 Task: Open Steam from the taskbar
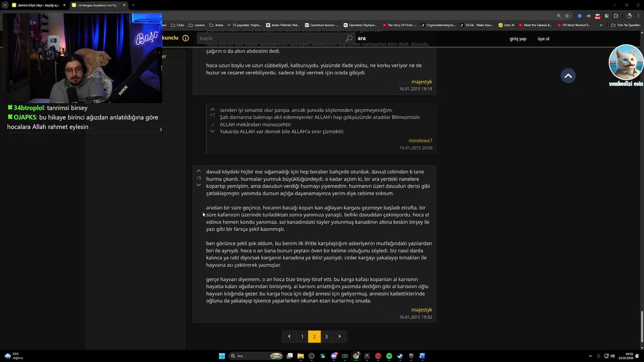click(x=400, y=356)
